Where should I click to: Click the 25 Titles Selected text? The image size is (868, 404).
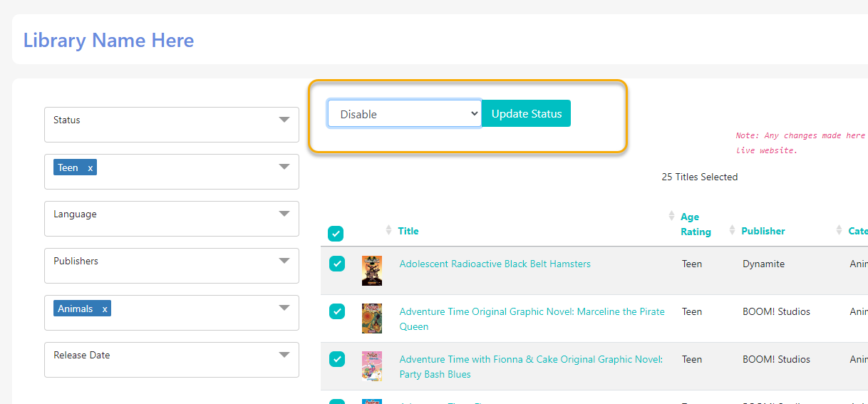(700, 177)
